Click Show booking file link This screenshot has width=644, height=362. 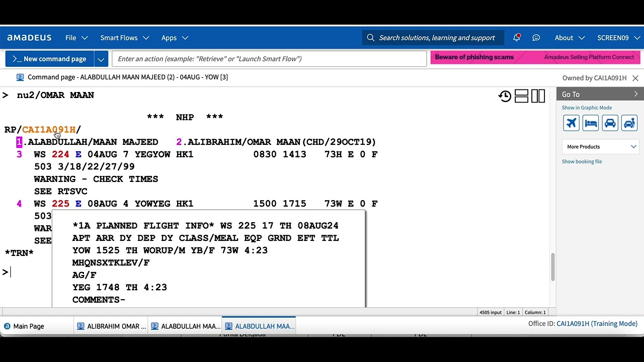tap(582, 161)
